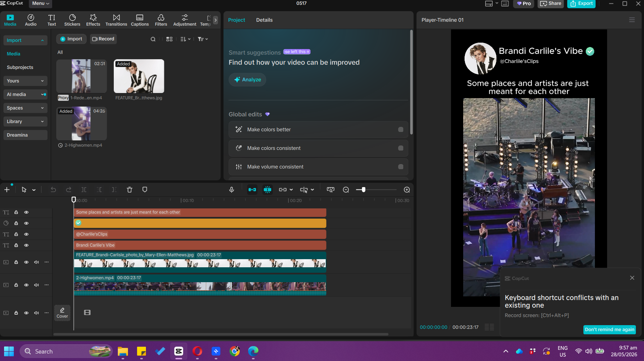Viewport: 644px width, 361px height.
Task: Adjust the timeline zoom slider handle
Action: coord(363,190)
